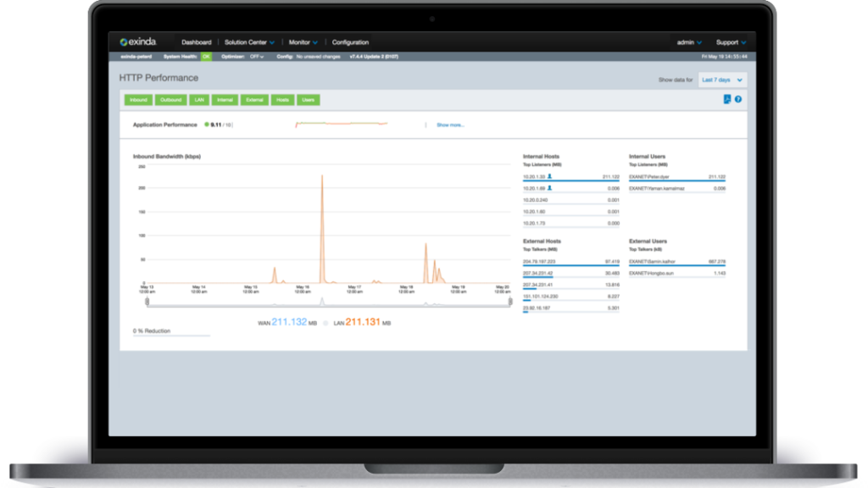868x488 pixels.
Task: Open the Solution Center dropdown menu
Action: (249, 42)
